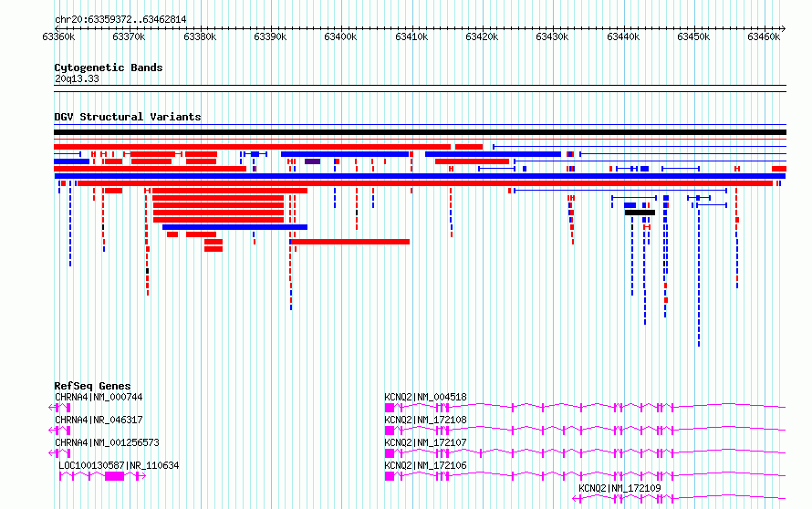
Task: Click the left arrow end of KCNQ2|NM_172109
Action: point(576,499)
